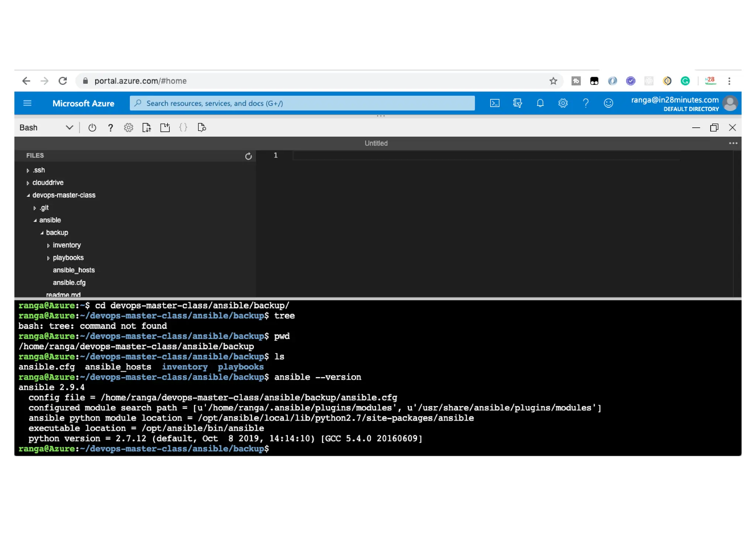
Task: Open the ansible_hosts file
Action: (73, 270)
